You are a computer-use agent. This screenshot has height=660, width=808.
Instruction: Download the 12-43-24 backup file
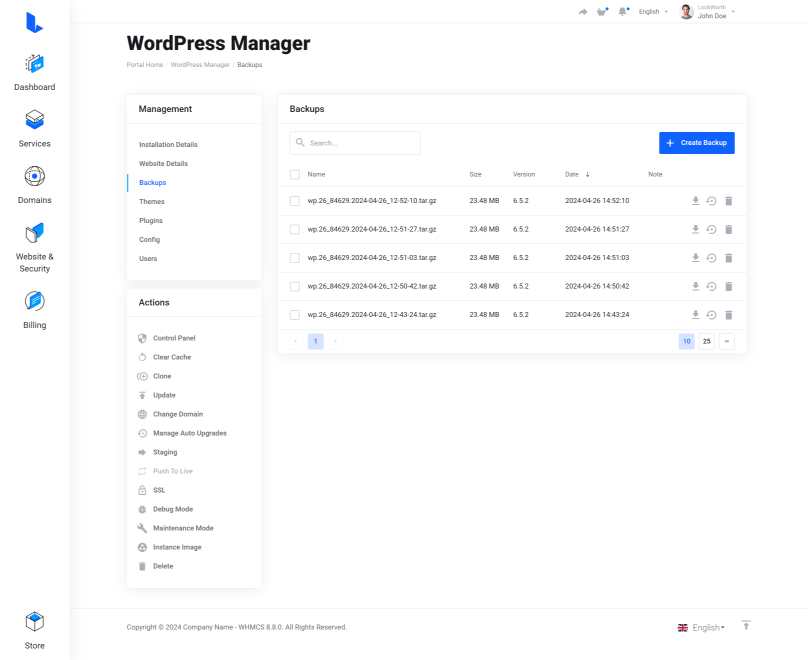pos(695,315)
